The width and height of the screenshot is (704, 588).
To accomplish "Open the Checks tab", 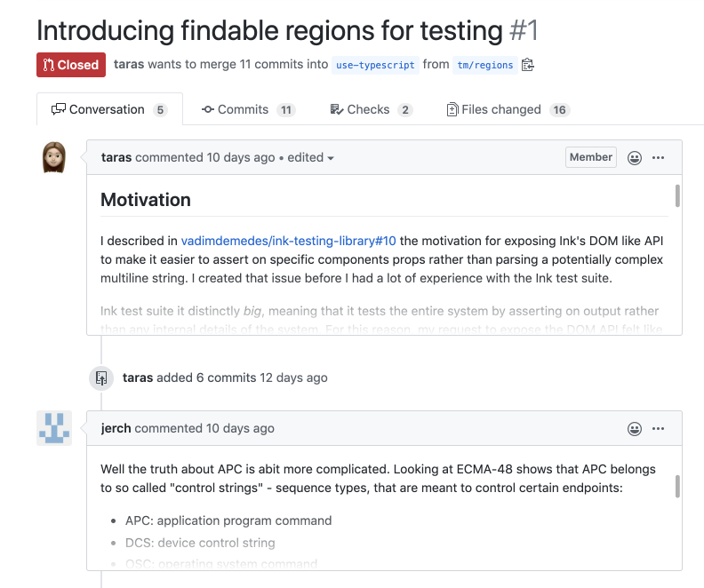I will (370, 110).
